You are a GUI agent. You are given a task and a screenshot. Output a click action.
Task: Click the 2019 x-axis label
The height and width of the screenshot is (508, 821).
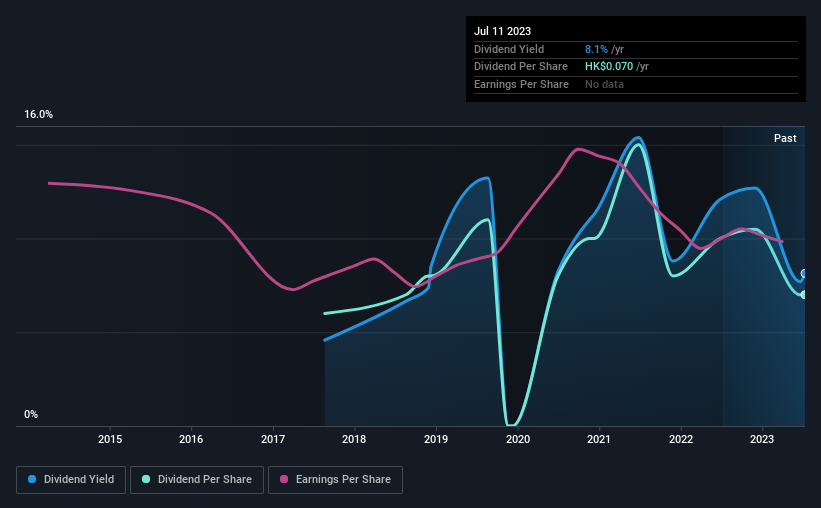(436, 439)
